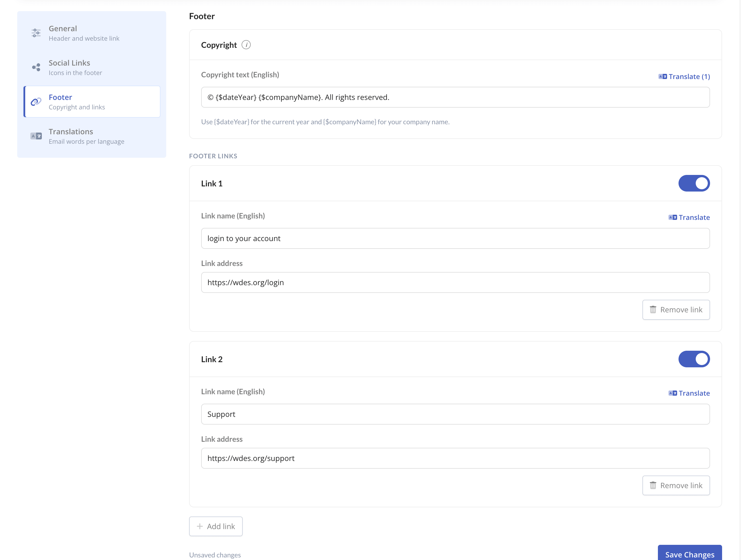Open Translate (1) for copyright text
This screenshot has height=560, width=741.
point(684,77)
